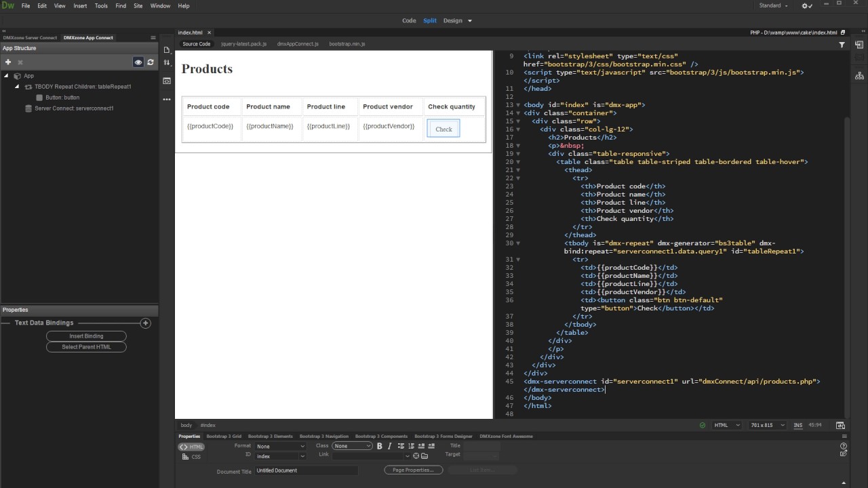
Task: Click the sync settings gear icon
Action: click(x=807, y=5)
